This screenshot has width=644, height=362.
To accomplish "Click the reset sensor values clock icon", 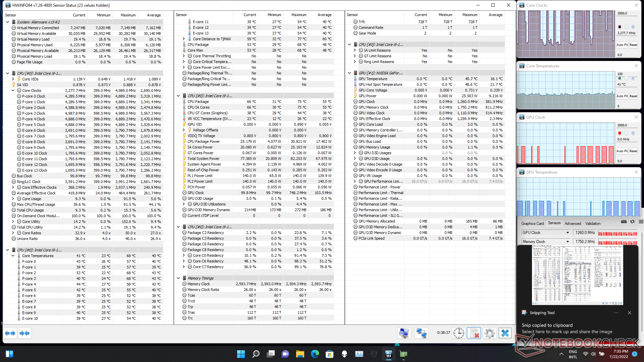I will (459, 333).
